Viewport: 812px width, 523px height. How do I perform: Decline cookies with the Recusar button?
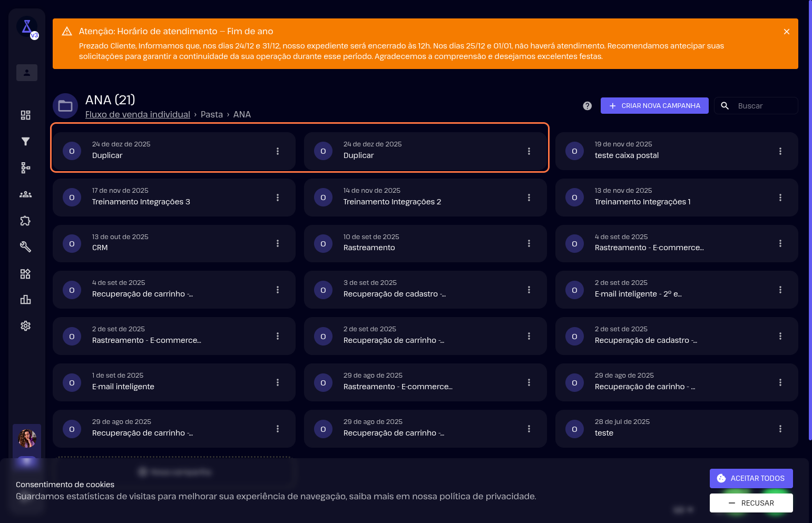pos(751,503)
